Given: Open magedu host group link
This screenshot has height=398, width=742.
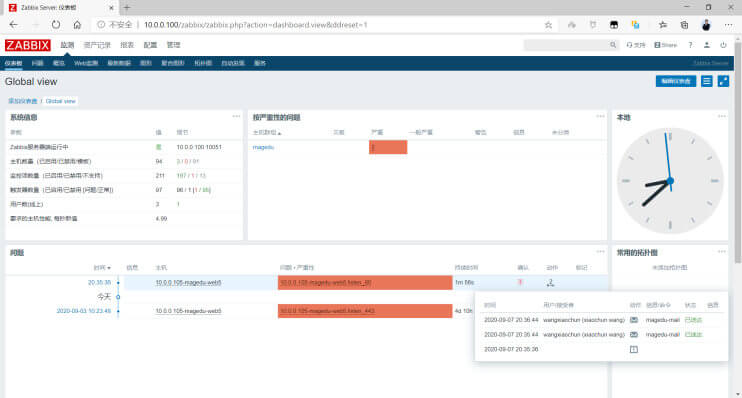Looking at the screenshot, I should (263, 147).
